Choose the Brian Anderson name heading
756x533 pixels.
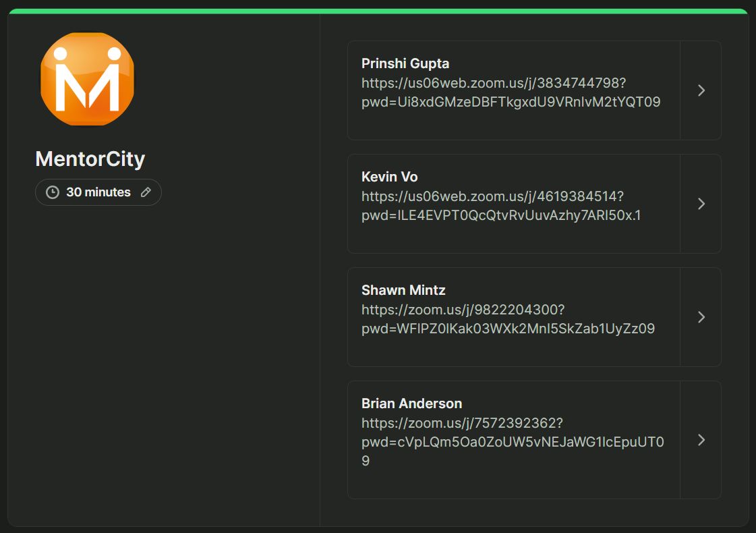pyautogui.click(x=411, y=403)
